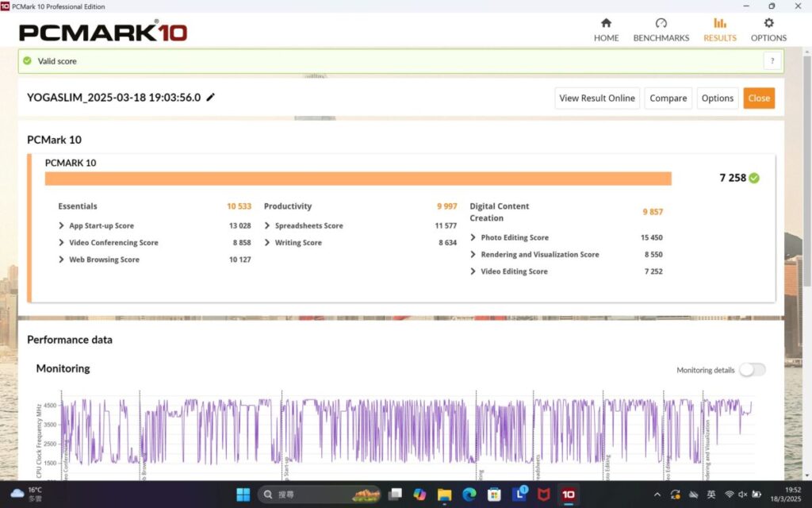The image size is (812, 508).
Task: Open Wi-Fi network tray icon
Action: (x=730, y=495)
